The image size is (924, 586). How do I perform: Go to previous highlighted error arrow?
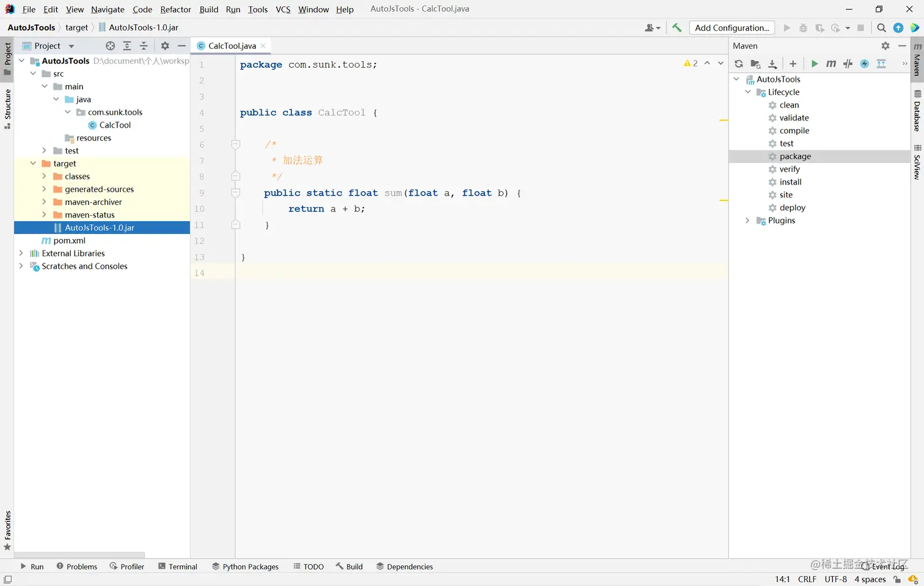707,63
